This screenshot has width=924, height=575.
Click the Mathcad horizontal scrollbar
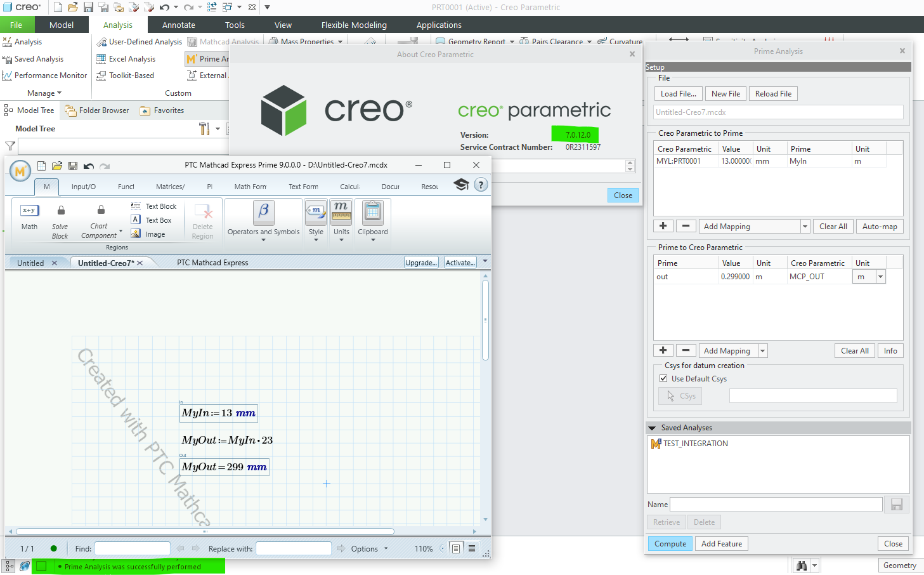coord(205,532)
